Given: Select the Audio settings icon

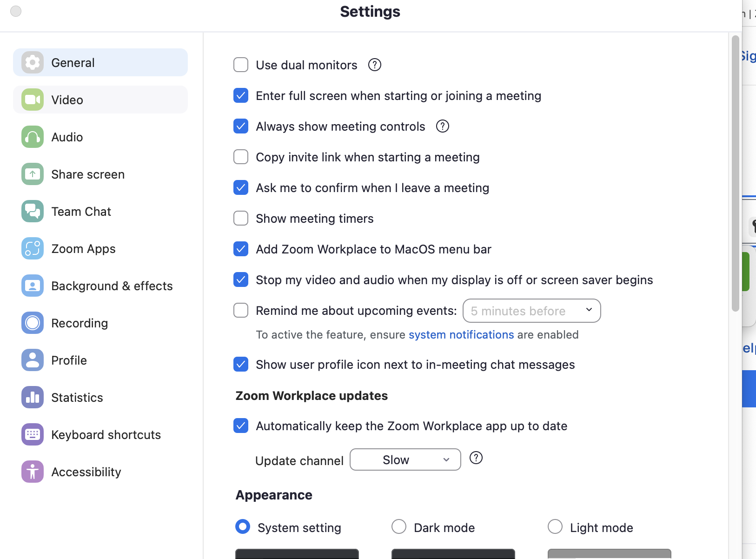Looking at the screenshot, I should coord(32,137).
